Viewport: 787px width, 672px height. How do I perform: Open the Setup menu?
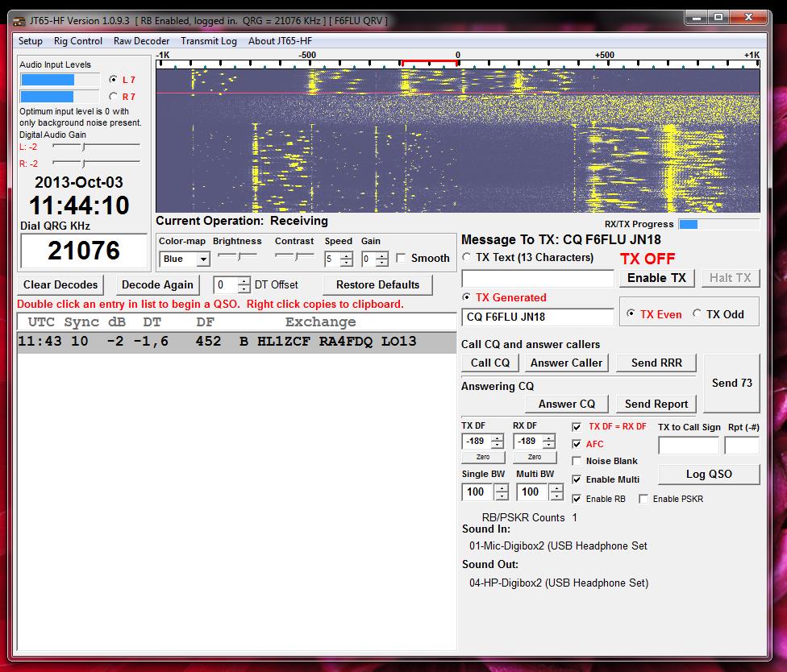coord(30,41)
